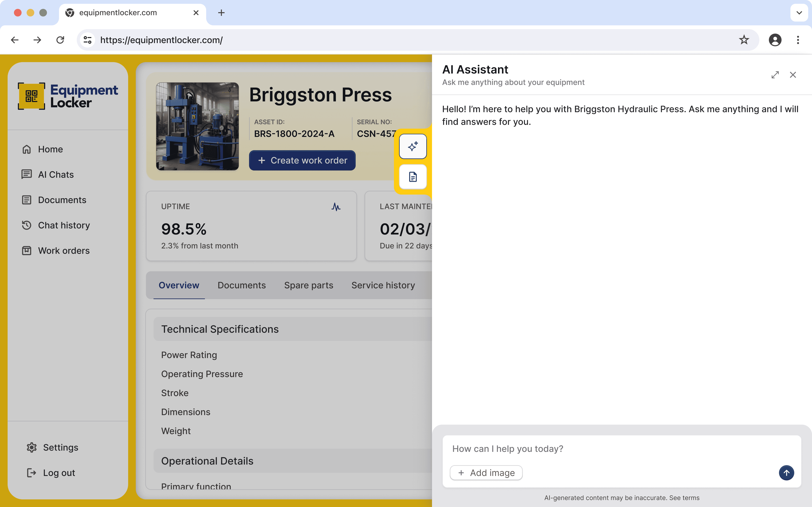Click the Equipment Locker QR logo
812x507 pixels.
32,96
